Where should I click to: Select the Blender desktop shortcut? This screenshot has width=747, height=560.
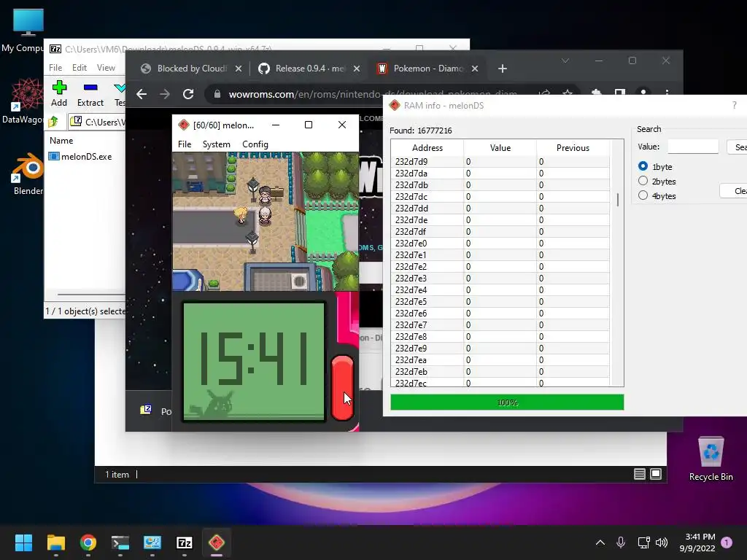click(x=28, y=174)
